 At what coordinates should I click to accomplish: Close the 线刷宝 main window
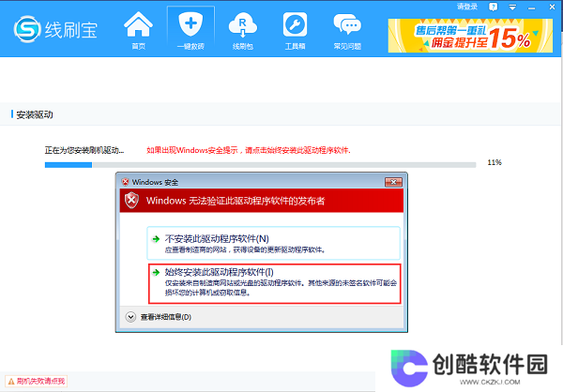pos(553,7)
